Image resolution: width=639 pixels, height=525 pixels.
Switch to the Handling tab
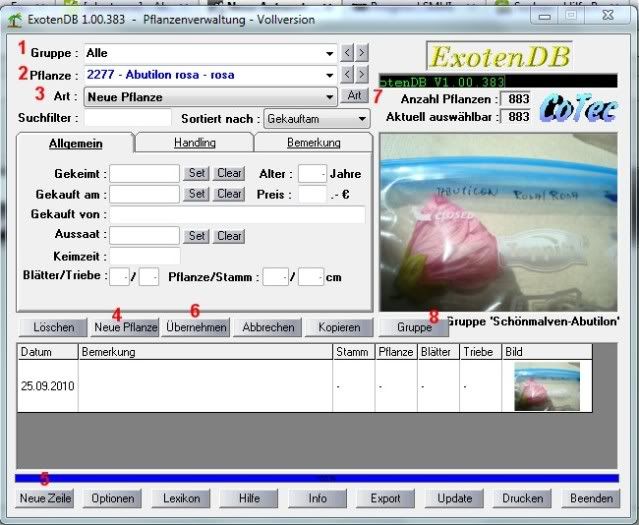[x=194, y=143]
